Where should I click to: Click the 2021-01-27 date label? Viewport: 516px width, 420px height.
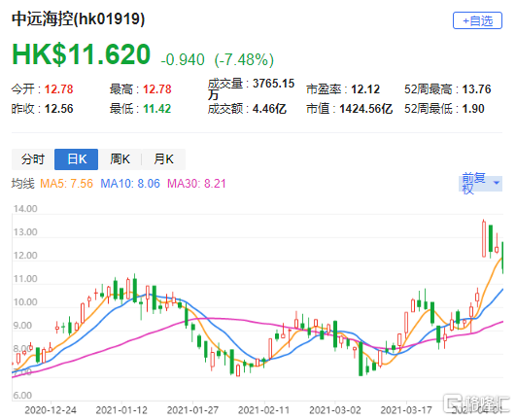[192, 410]
